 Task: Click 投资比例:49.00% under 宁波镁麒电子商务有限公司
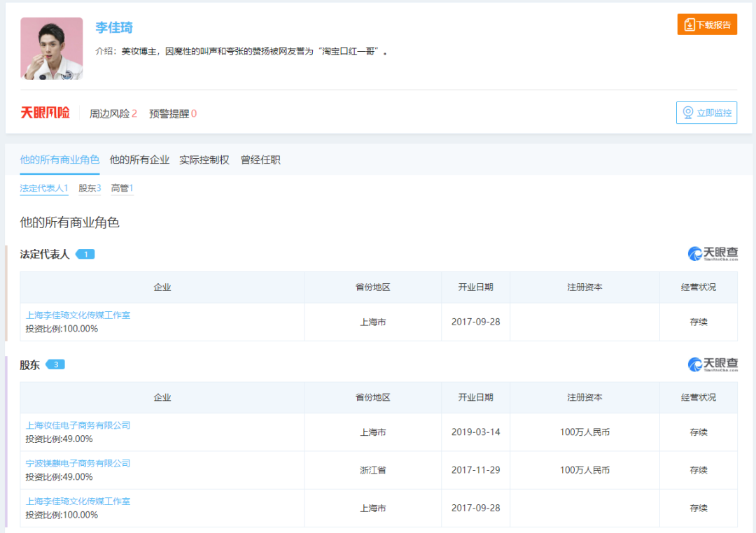point(59,477)
